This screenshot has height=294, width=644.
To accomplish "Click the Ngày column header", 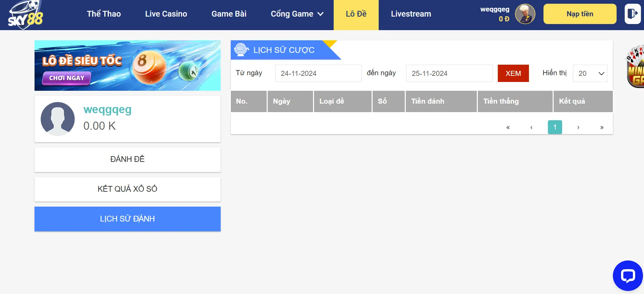I will tap(290, 101).
